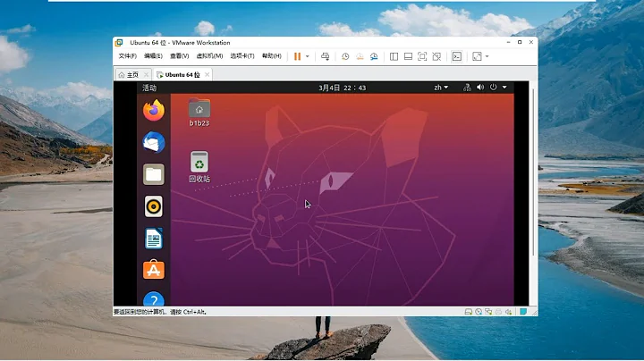Click 活动 Activities in Ubuntu top bar
This screenshot has width=644, height=361.
(x=149, y=88)
